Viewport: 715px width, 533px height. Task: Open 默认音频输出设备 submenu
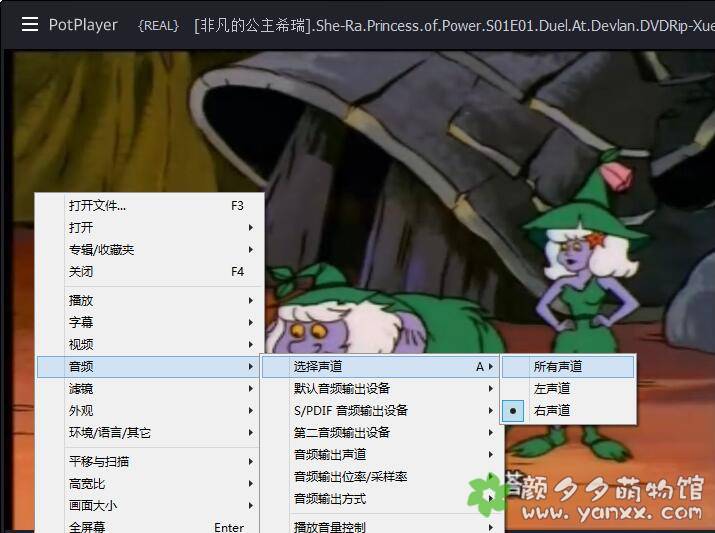point(383,388)
